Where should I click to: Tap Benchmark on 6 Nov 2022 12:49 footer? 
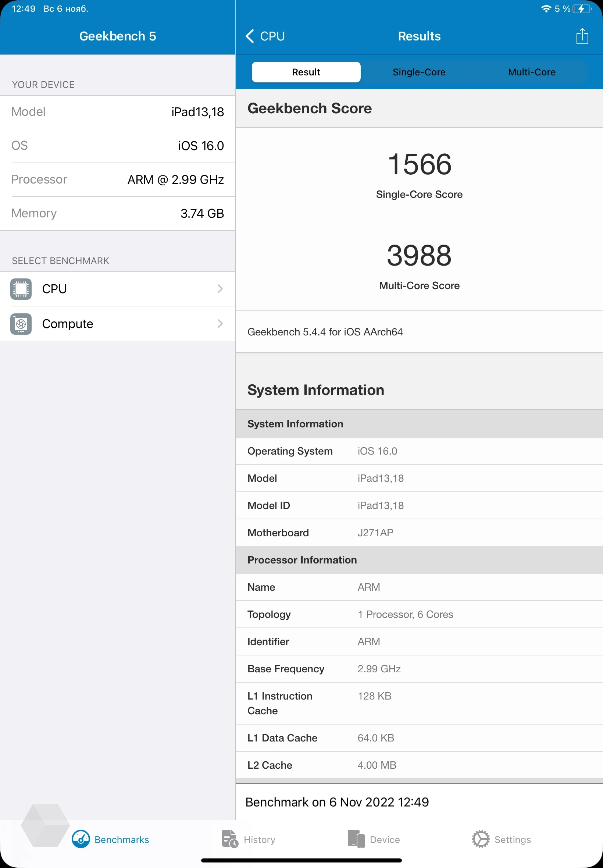pyautogui.click(x=337, y=802)
